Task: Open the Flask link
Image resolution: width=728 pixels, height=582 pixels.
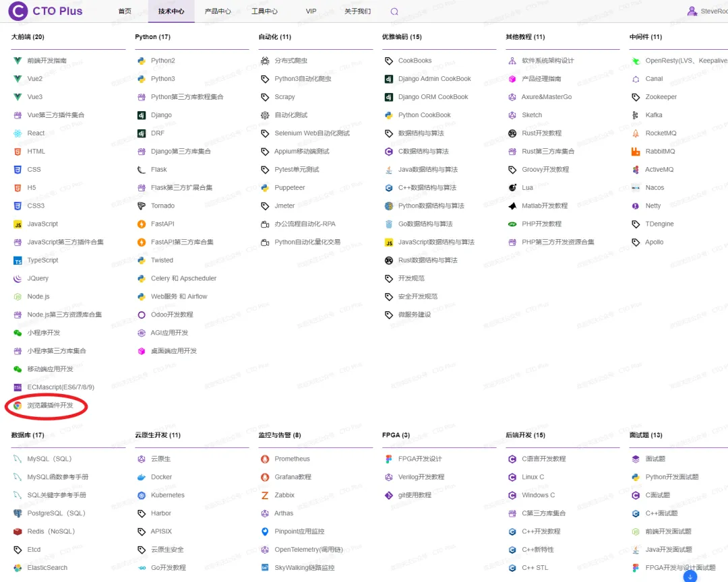Action: (159, 170)
